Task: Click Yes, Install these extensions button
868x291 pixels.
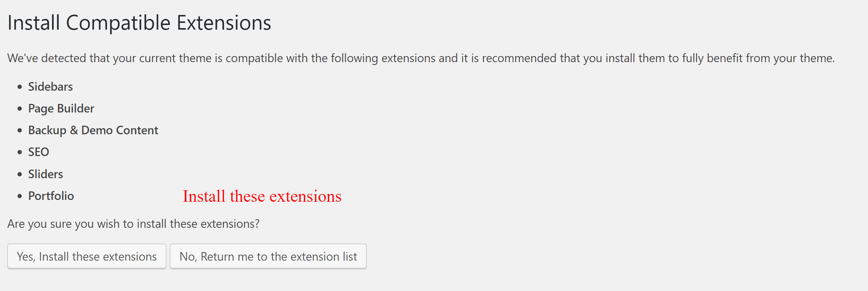Action: click(x=87, y=256)
